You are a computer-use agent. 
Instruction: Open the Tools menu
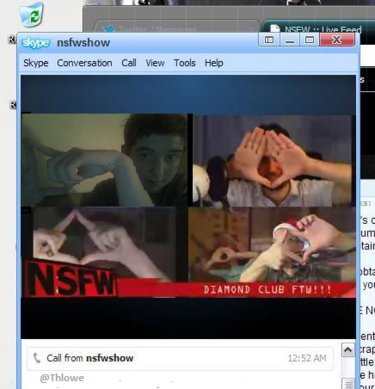[x=185, y=63]
